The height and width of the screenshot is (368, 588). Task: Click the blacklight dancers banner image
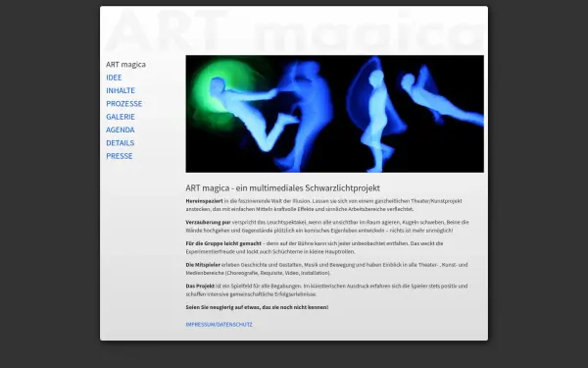point(334,114)
